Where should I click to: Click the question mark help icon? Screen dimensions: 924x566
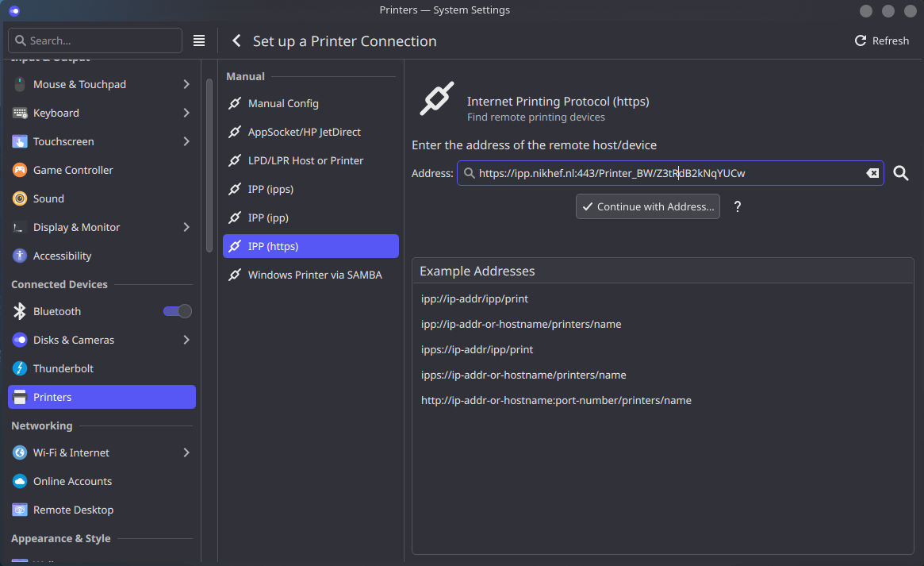click(x=737, y=206)
